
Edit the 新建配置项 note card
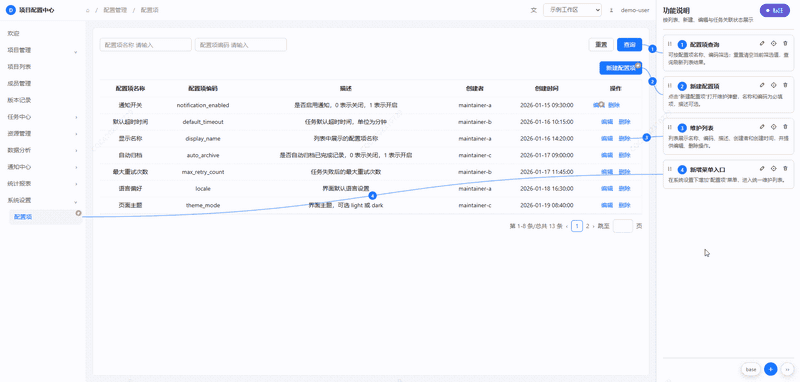click(x=762, y=85)
